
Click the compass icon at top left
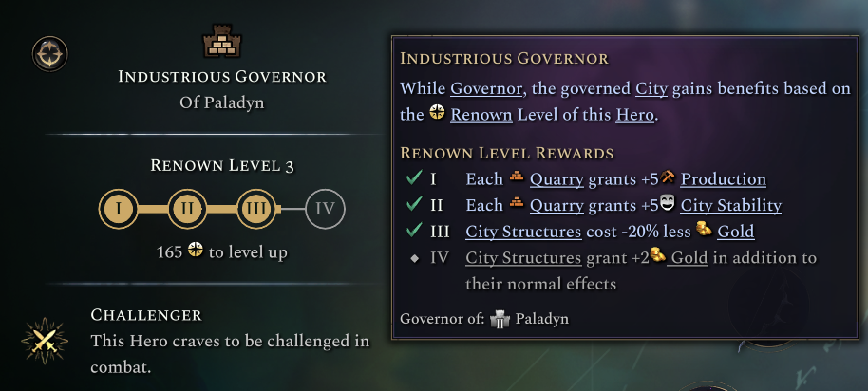[x=47, y=54]
